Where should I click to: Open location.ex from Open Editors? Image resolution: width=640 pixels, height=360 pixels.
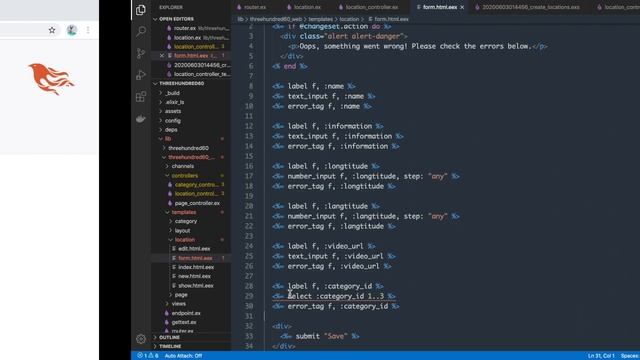(x=198, y=38)
